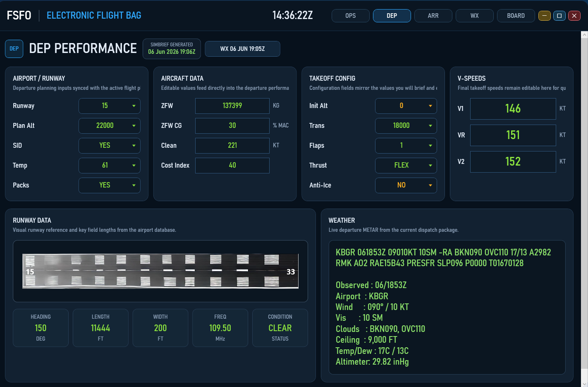Open the Trans dropdown showing 18000

pyautogui.click(x=406, y=126)
